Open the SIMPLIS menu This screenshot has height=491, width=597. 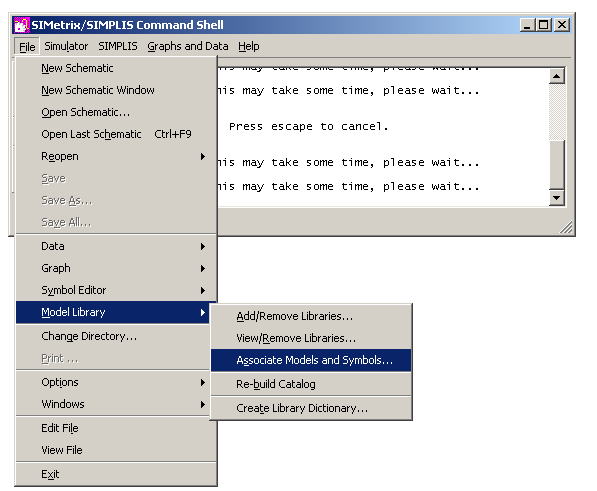click(x=118, y=46)
